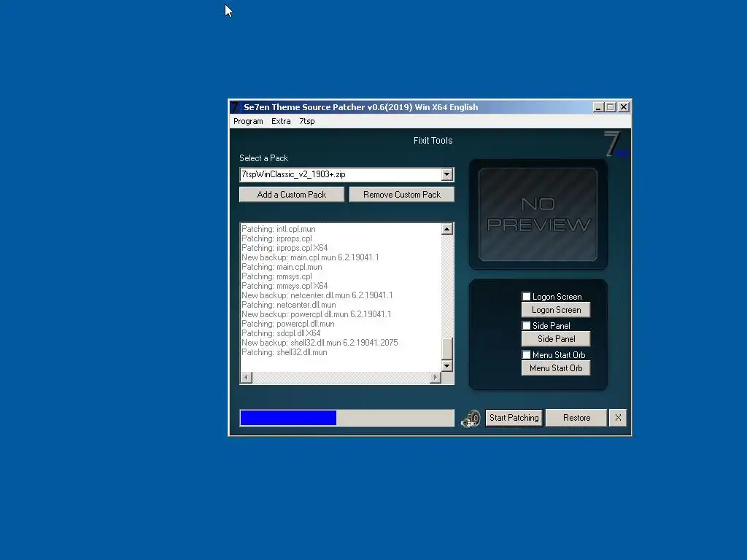Screen dimensions: 747x560
Task: Click the log horizontal scroll left arrow
Action: tap(247, 378)
